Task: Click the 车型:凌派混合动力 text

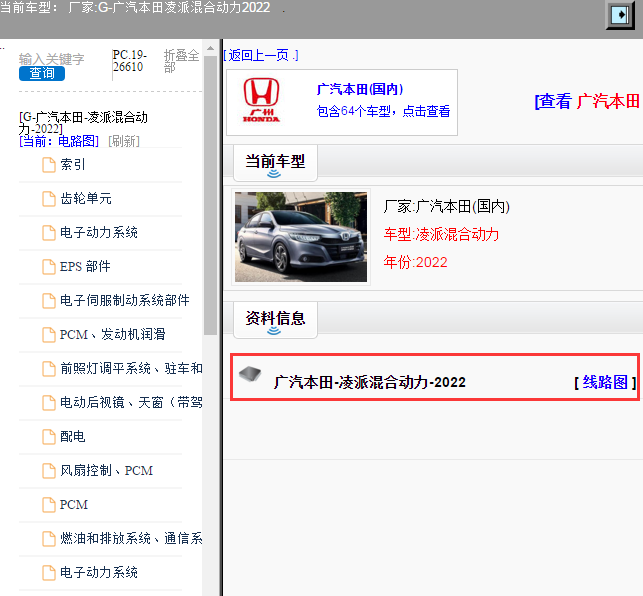Action: click(x=441, y=234)
